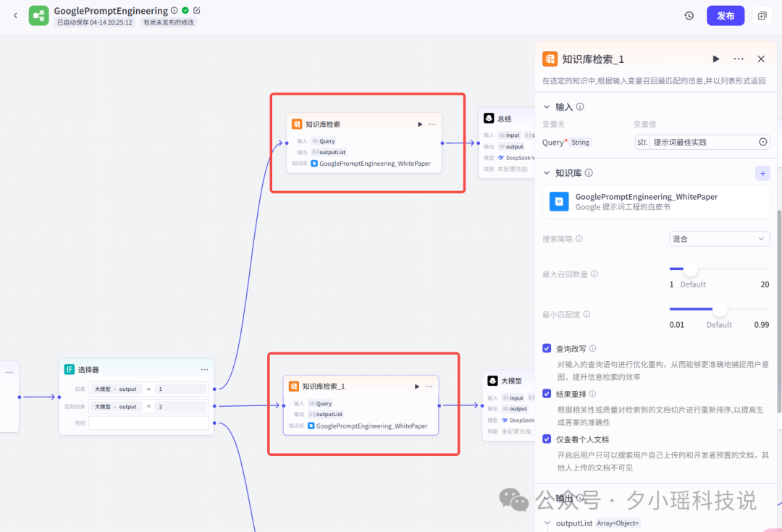This screenshot has height=532, width=782.
Task: Click orange icon of 知识库检索 node
Action: [x=297, y=124]
